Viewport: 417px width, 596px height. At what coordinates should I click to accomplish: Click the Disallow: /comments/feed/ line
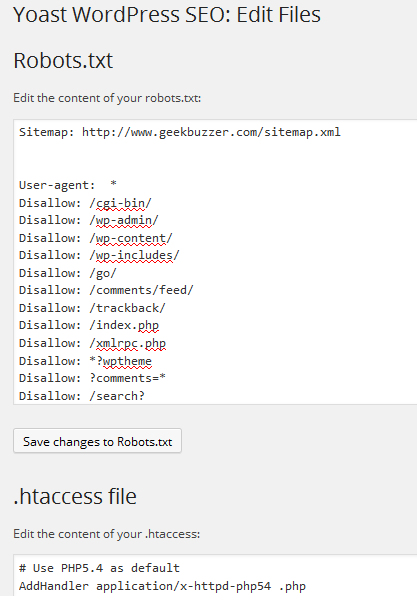[106, 290]
